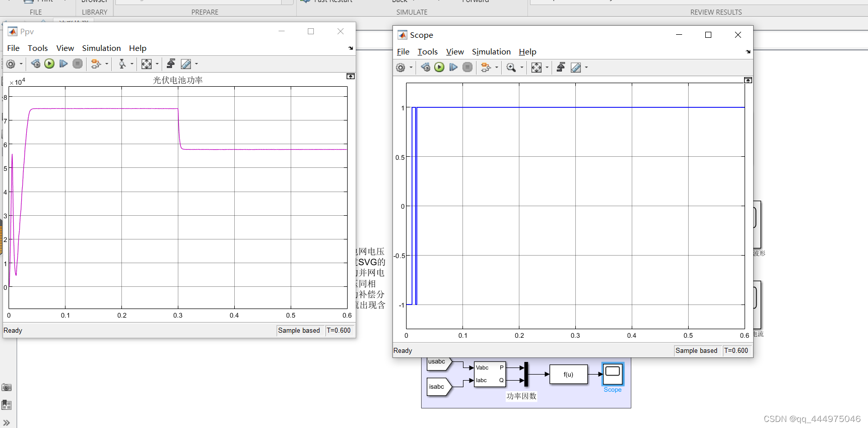The height and width of the screenshot is (428, 868).
Task: Click Step Forward in Ppv toolbar
Action: pyautogui.click(x=63, y=64)
